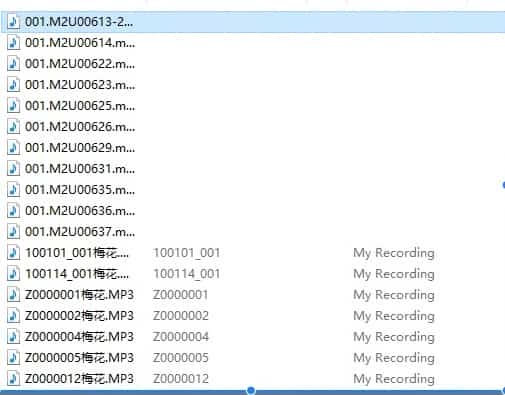Viewport: 505px width, 395px height.
Task: Click audio file icon for 001.M2U00613-2
Action: [13, 22]
